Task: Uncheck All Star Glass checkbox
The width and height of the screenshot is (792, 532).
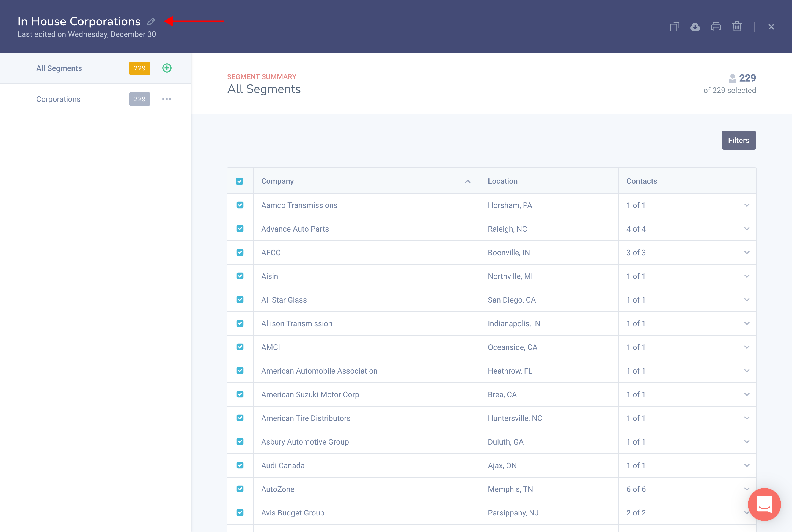Action: click(240, 300)
